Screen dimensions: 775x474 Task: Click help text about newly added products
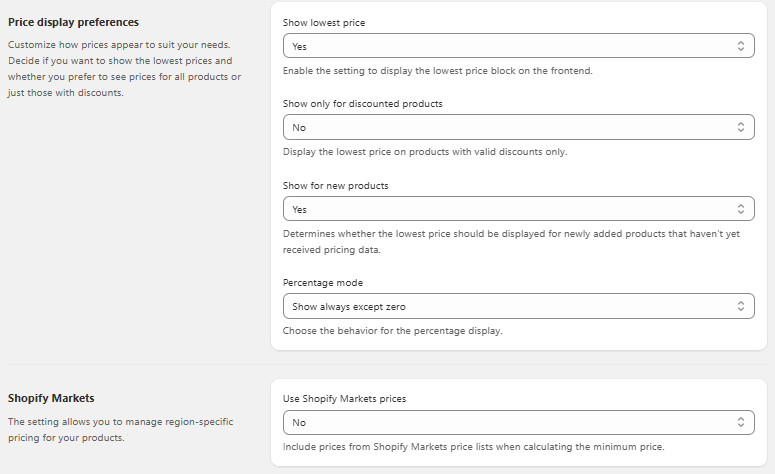[x=511, y=242]
